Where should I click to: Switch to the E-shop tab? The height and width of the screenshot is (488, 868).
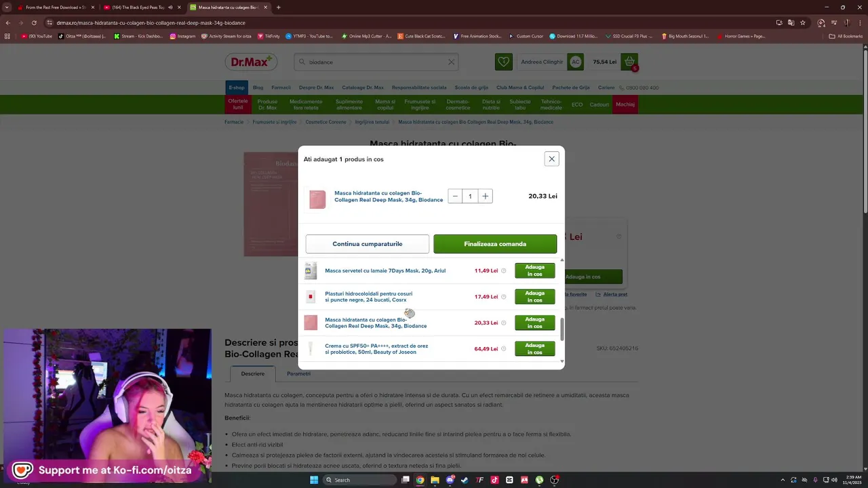(x=237, y=87)
